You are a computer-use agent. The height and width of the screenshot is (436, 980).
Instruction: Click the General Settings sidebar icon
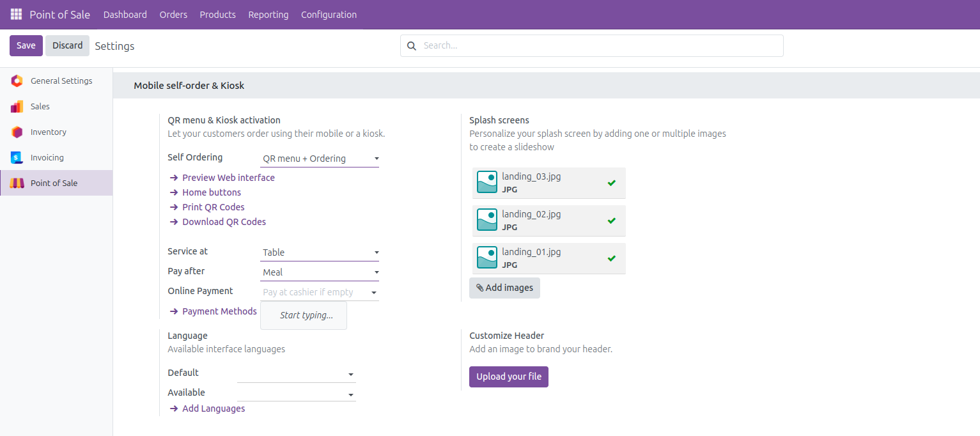tap(17, 81)
